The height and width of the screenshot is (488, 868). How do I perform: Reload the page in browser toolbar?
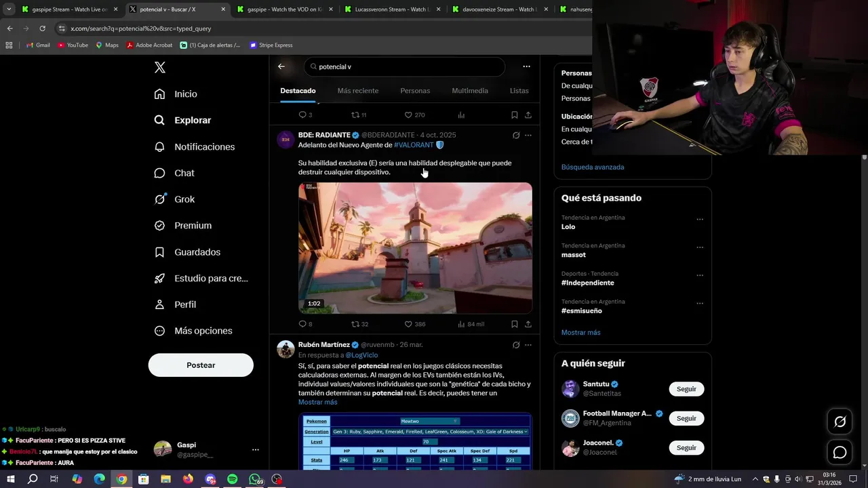[x=42, y=28]
